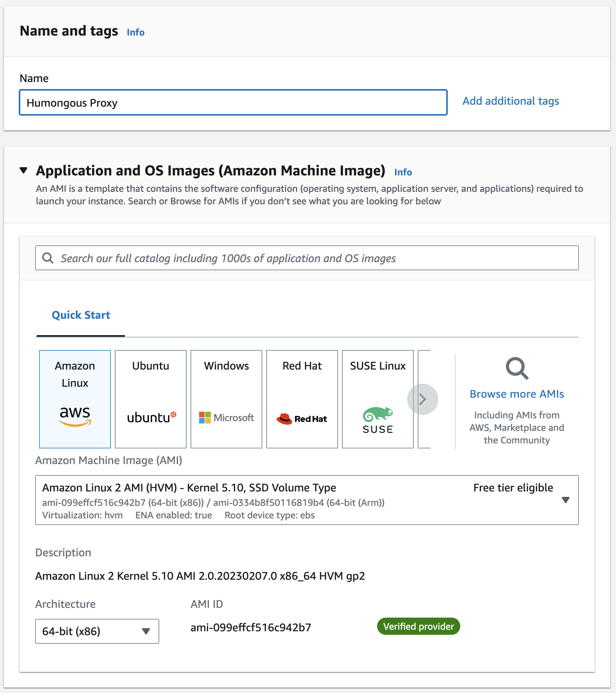Click the search magnifier icon in AMI catalog field
This screenshot has height=693, width=616.
click(x=48, y=258)
